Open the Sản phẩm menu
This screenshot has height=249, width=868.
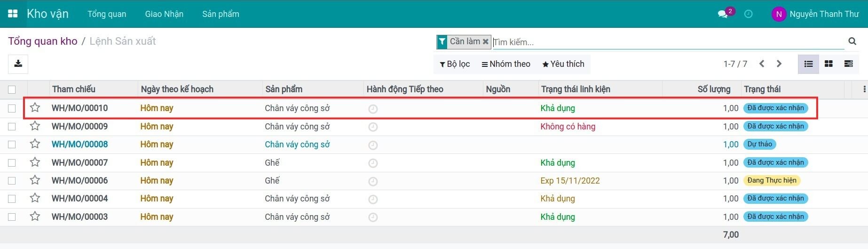pos(221,14)
